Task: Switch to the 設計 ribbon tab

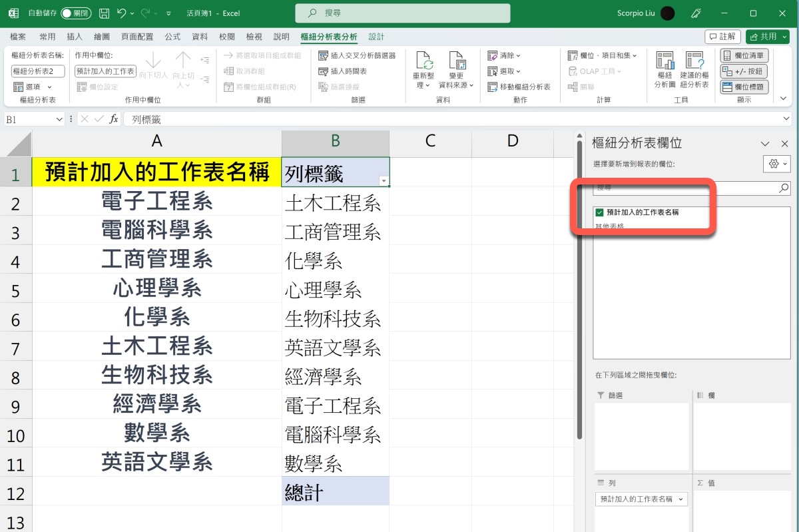Action: coord(376,37)
